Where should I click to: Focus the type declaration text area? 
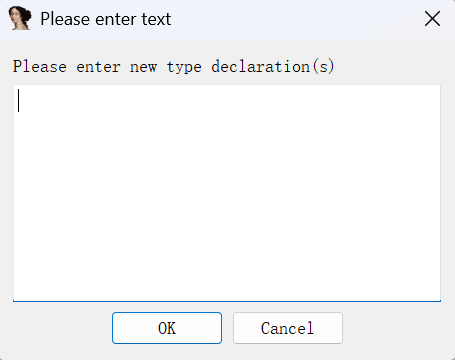(x=227, y=193)
